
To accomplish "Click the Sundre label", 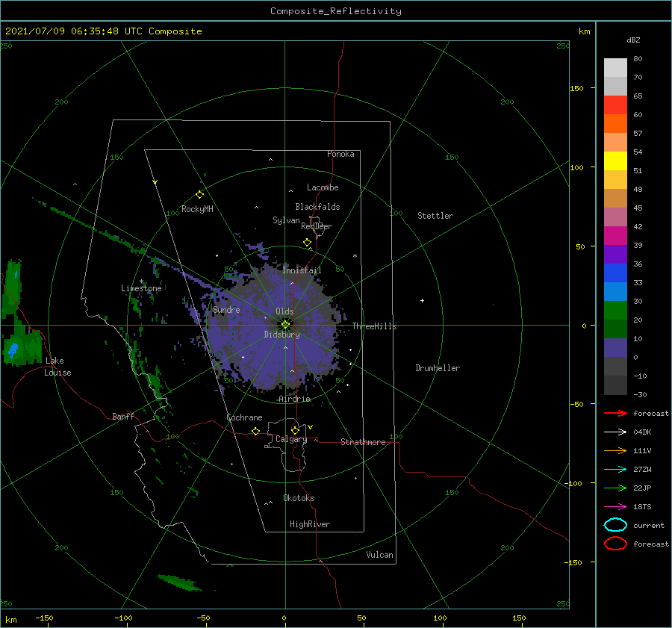I will point(226,309).
